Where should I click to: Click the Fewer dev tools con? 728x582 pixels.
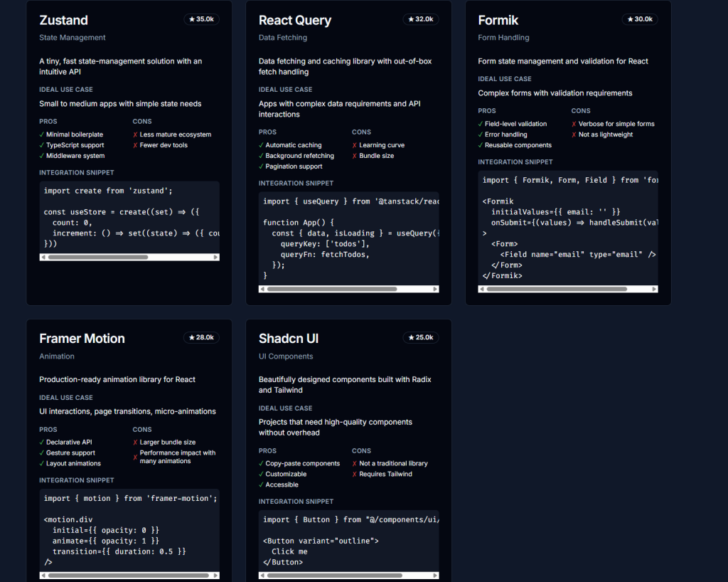[x=160, y=145]
